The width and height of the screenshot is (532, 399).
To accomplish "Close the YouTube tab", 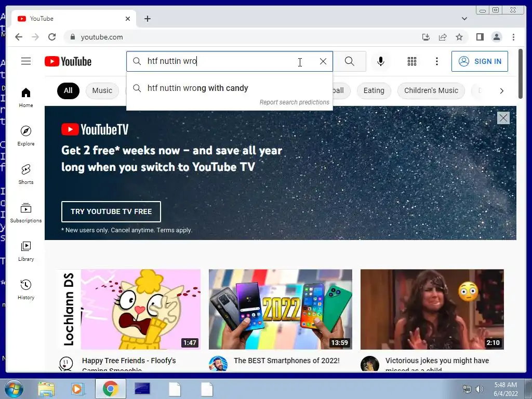I will click(x=128, y=19).
